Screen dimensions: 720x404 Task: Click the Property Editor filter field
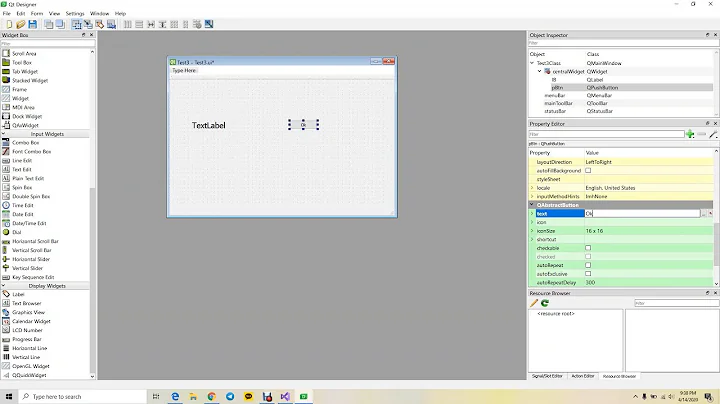coord(606,134)
